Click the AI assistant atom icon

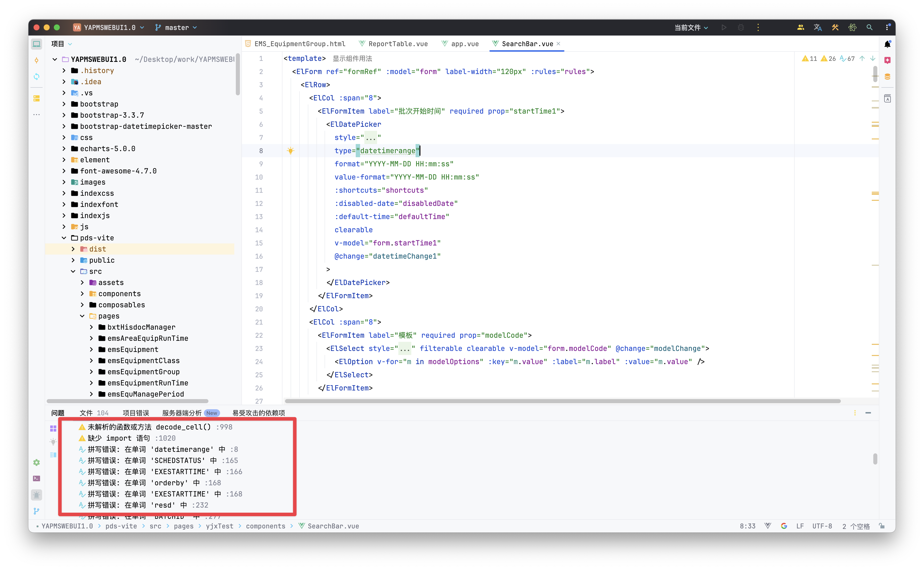click(852, 28)
